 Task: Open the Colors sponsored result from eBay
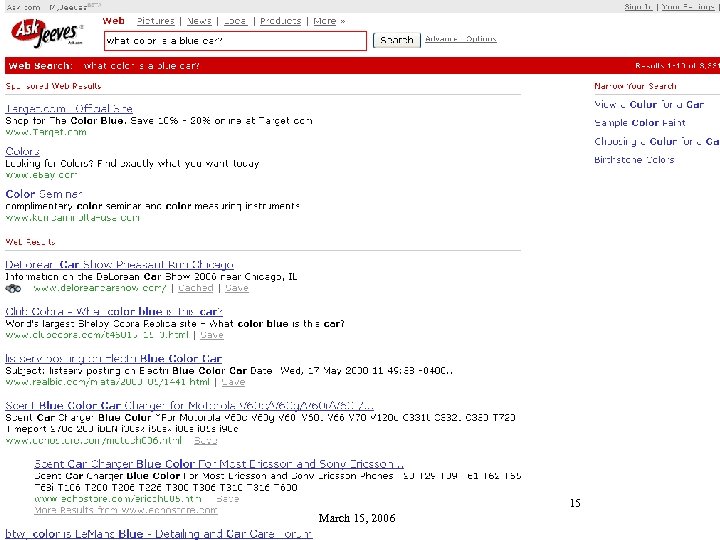point(22,152)
